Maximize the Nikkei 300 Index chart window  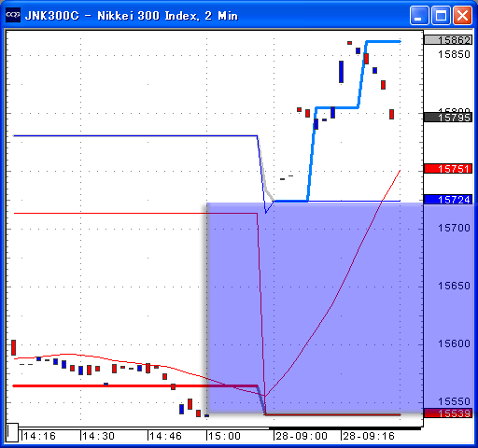441,15
